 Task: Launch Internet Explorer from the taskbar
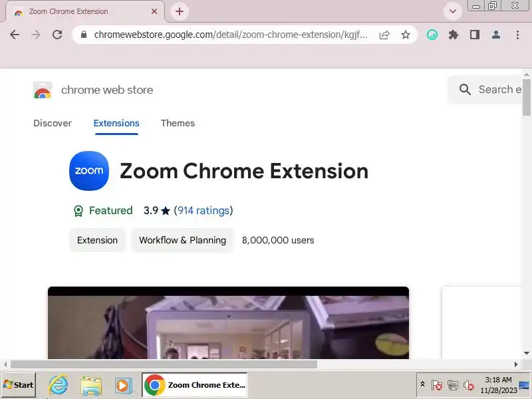[x=59, y=385]
